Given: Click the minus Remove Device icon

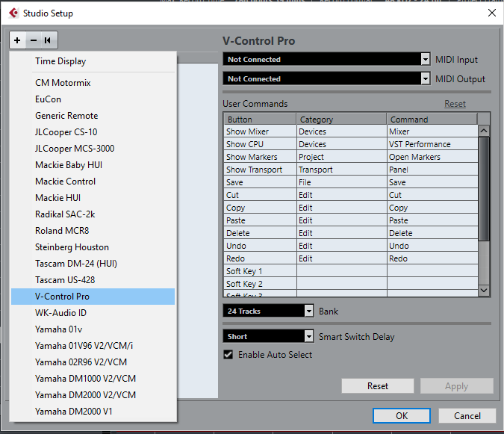Looking at the screenshot, I should 33,40.
